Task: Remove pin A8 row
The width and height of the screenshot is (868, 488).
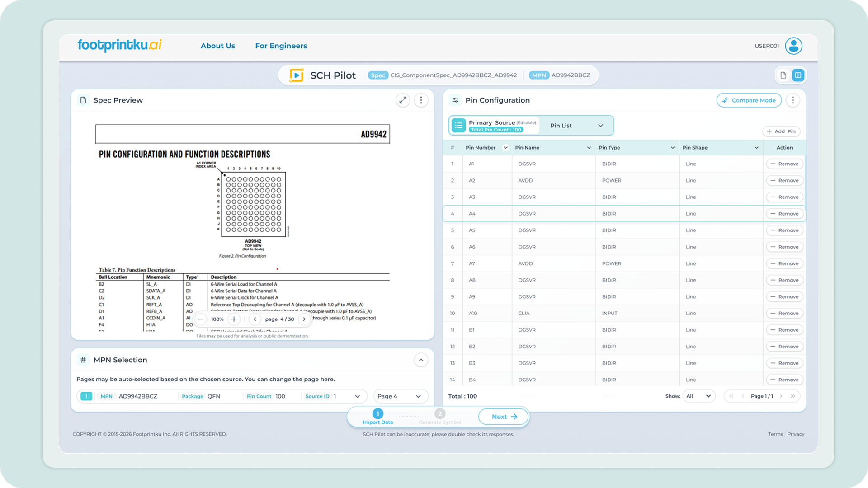Action: (x=785, y=280)
